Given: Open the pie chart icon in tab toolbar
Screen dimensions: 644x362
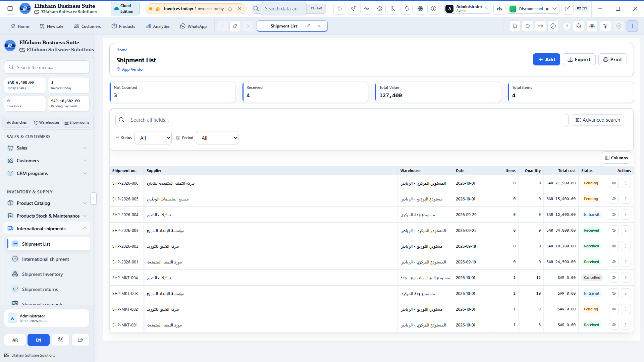Looking at the screenshot, I should pos(553,26).
